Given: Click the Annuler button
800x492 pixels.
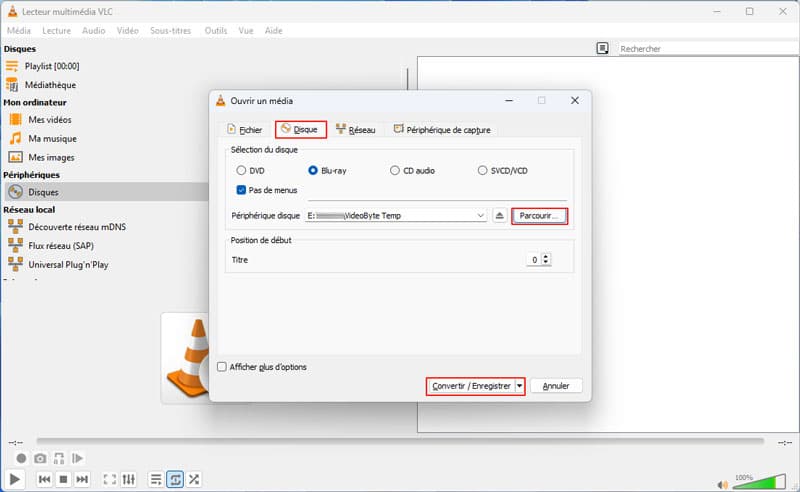Looking at the screenshot, I should (556, 386).
